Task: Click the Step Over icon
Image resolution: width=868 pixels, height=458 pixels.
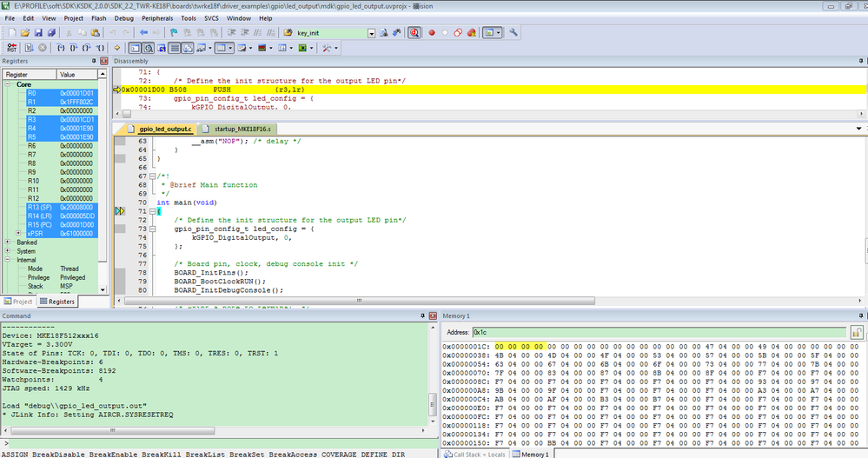Action: point(74,48)
